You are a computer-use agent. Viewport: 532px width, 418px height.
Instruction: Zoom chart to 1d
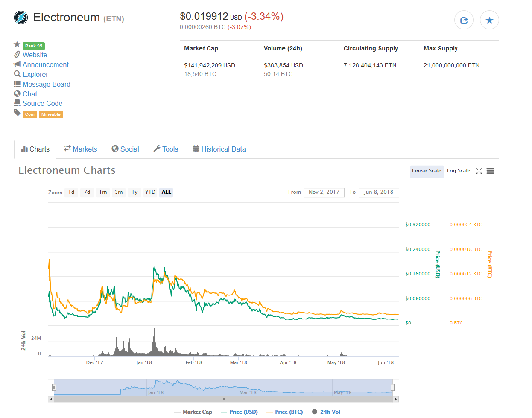point(71,192)
